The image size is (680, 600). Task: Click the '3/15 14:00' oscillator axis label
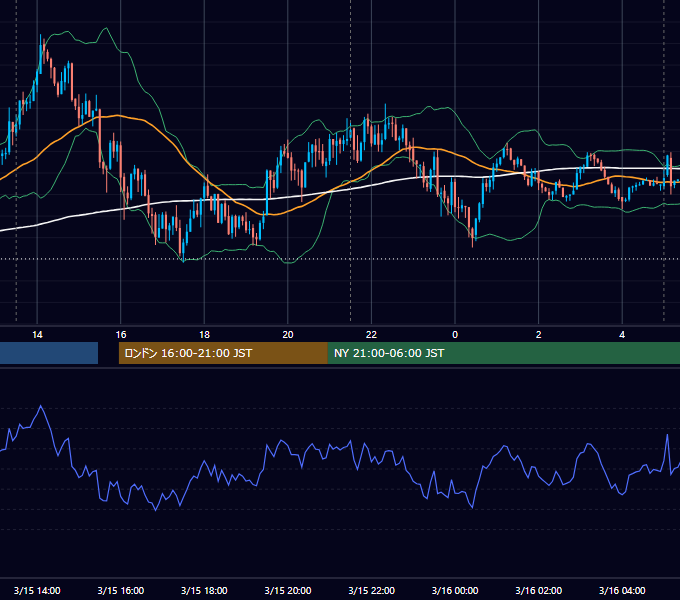pyautogui.click(x=37, y=590)
